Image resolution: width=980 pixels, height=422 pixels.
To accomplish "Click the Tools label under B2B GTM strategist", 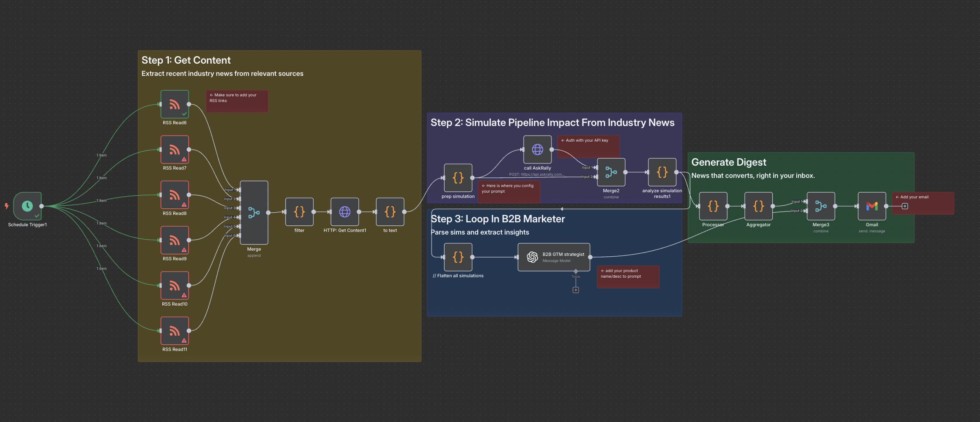I will pos(576,276).
